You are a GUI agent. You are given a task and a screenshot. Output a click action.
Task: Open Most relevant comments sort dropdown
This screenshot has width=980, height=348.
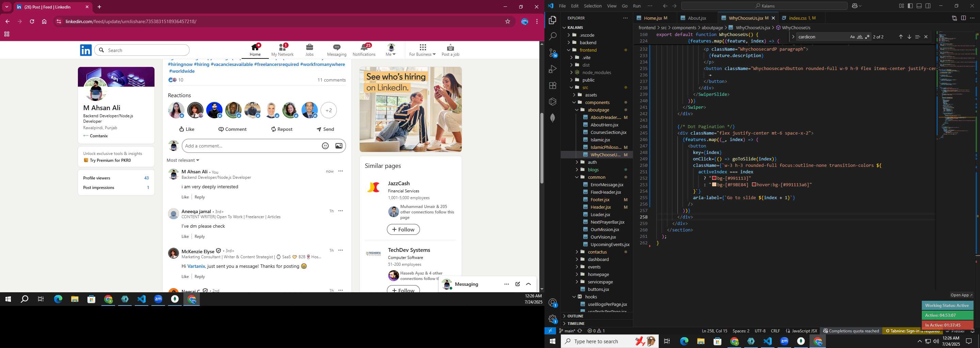[x=183, y=160]
